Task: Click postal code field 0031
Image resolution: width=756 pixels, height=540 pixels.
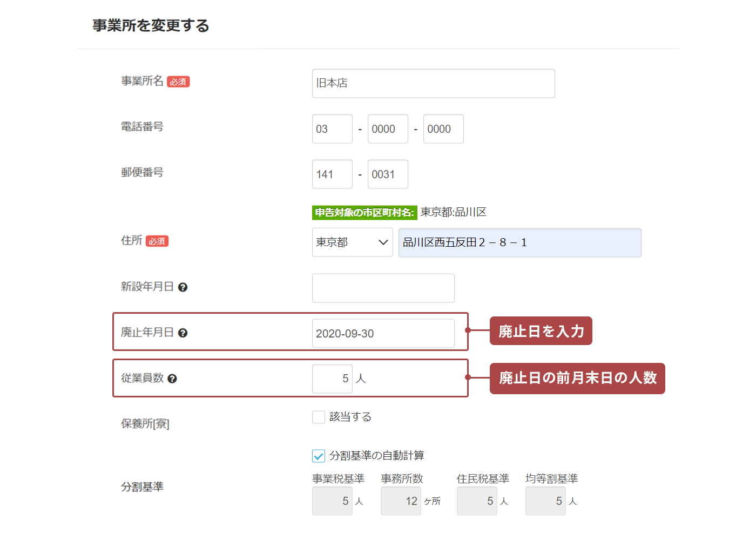Action: point(388,174)
